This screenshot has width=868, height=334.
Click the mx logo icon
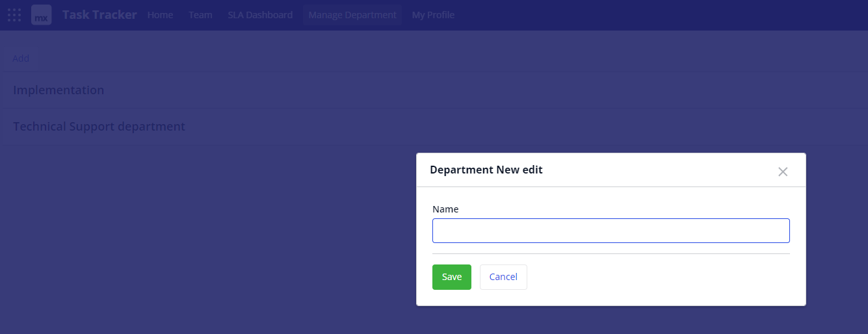(x=42, y=15)
